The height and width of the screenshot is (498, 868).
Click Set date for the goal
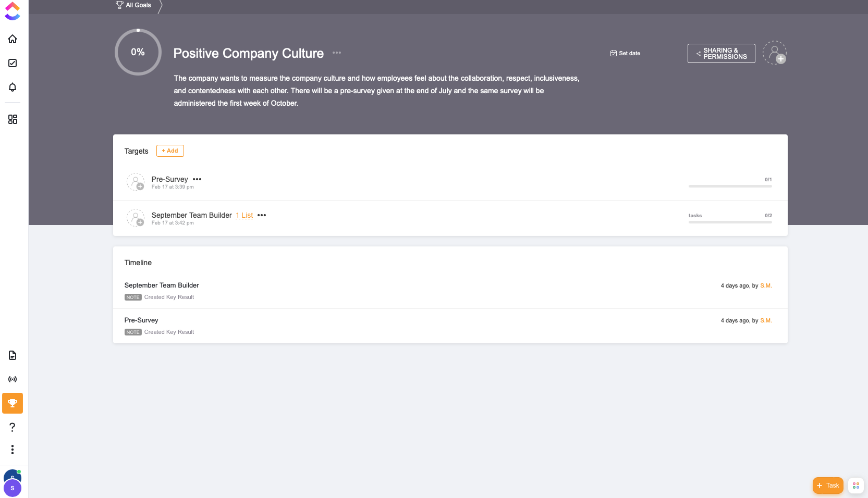pyautogui.click(x=626, y=53)
